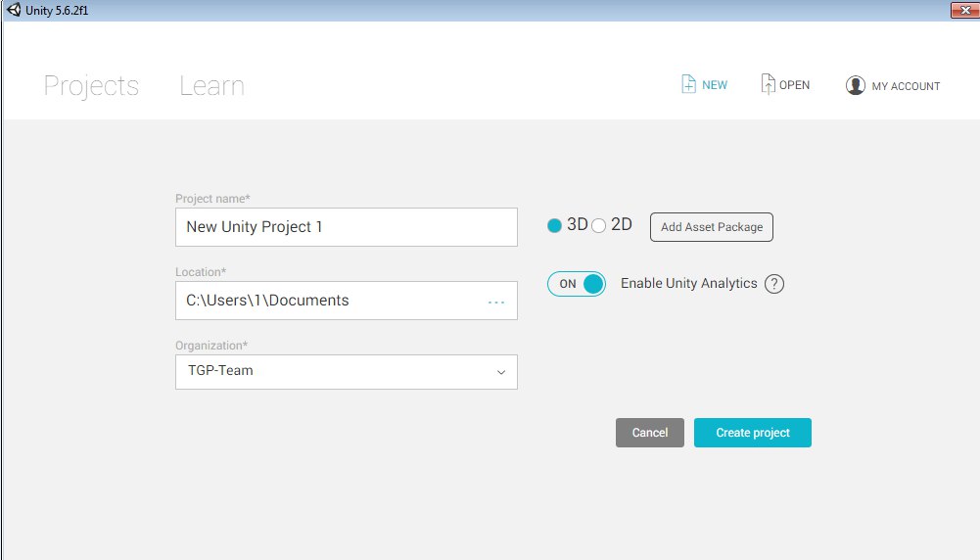Switch to the Learn tab
The width and height of the screenshot is (980, 560).
pyautogui.click(x=211, y=86)
